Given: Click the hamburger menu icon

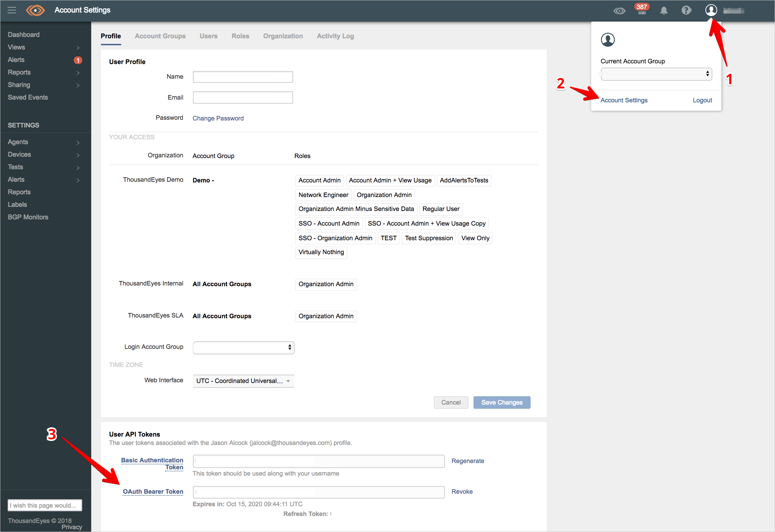Looking at the screenshot, I should (12, 10).
